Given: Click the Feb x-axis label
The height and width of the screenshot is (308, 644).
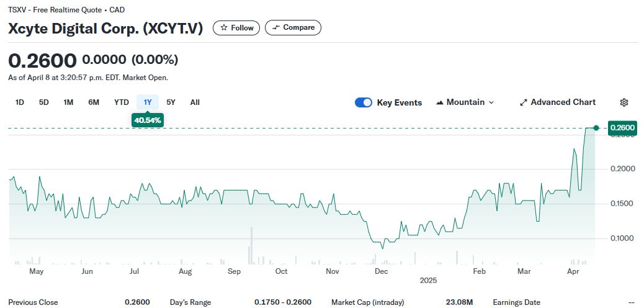Looking at the screenshot, I should tap(480, 271).
